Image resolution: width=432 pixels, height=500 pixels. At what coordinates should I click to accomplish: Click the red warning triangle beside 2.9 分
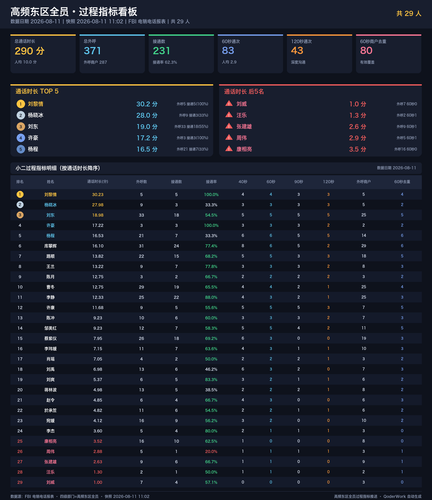pyautogui.click(x=229, y=138)
